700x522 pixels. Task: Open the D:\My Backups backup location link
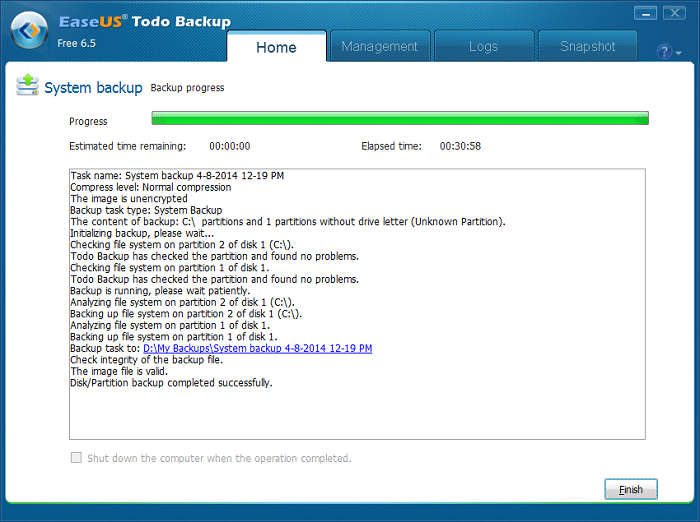point(258,348)
